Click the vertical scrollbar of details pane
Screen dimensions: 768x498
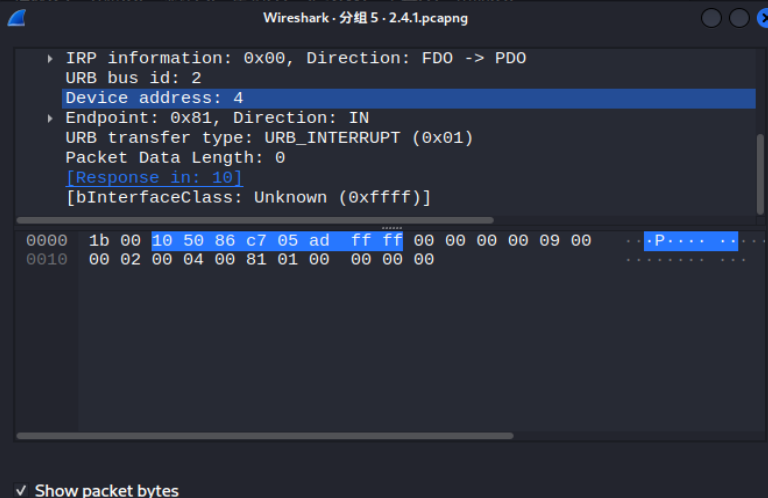tap(760, 174)
